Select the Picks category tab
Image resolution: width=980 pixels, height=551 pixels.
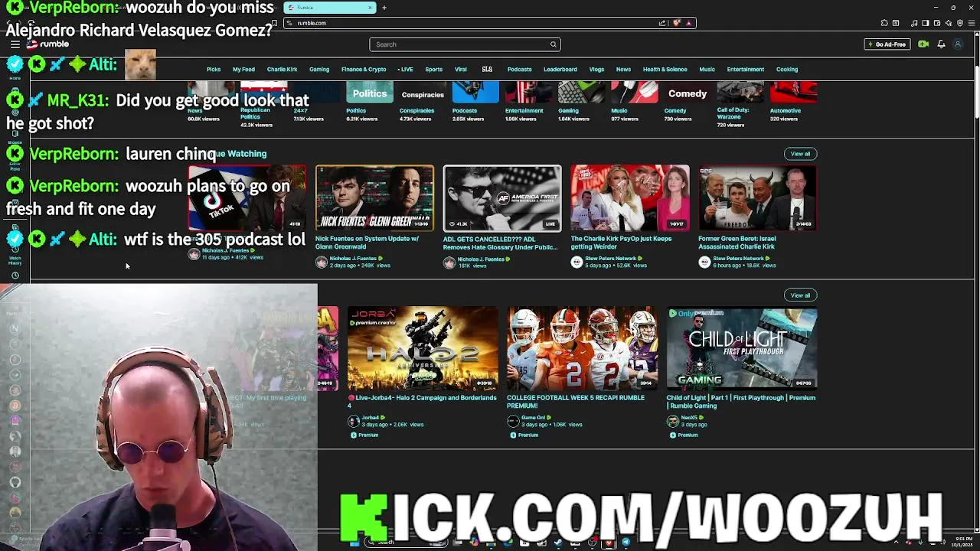[x=214, y=70]
